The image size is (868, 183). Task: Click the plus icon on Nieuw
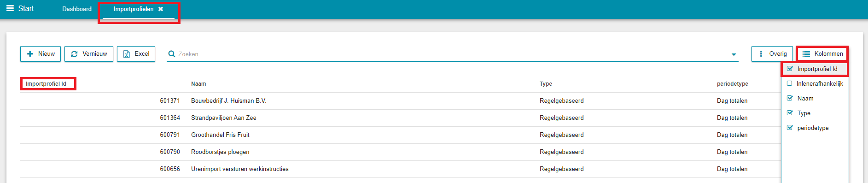[30, 54]
